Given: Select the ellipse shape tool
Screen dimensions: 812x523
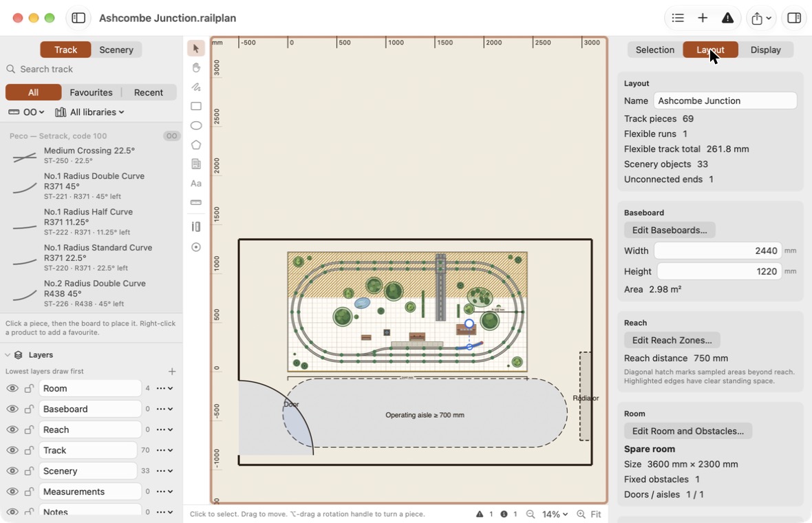Looking at the screenshot, I should (195, 125).
